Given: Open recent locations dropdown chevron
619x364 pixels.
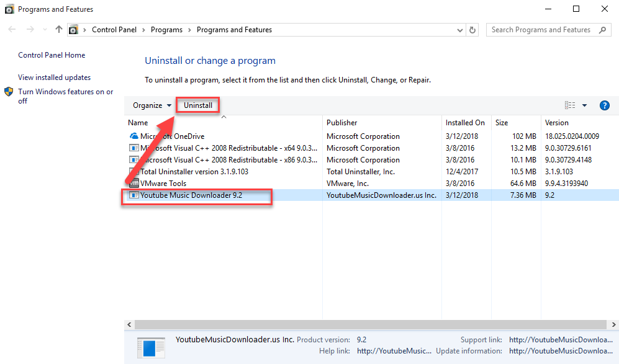Looking at the screenshot, I should pos(45,30).
